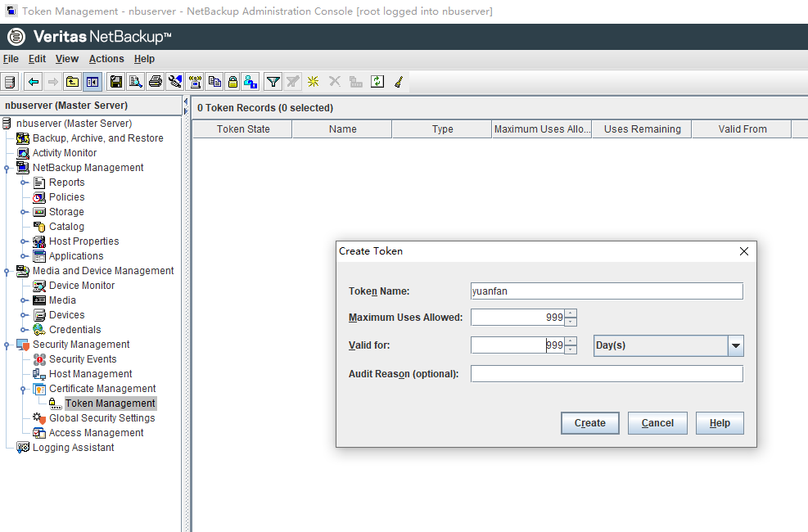Click the Back arrow toolbar icon
The image size is (808, 532).
tap(33, 82)
